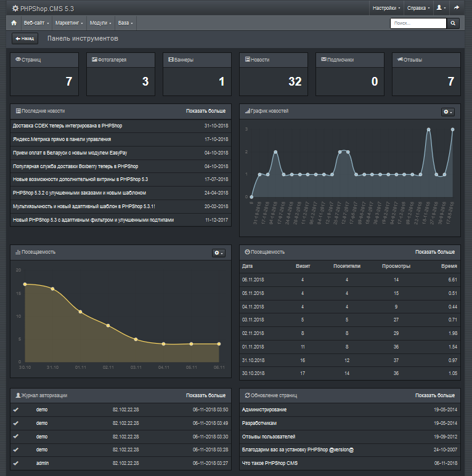Click the eye icon beside Страниц
Screen dimensions: 472x476
[x=18, y=60]
